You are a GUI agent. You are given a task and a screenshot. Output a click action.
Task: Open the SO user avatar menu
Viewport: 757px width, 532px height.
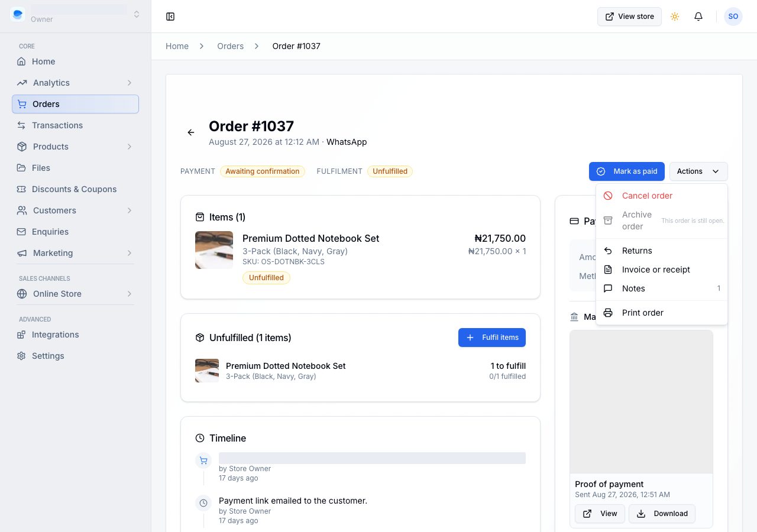[x=733, y=17]
